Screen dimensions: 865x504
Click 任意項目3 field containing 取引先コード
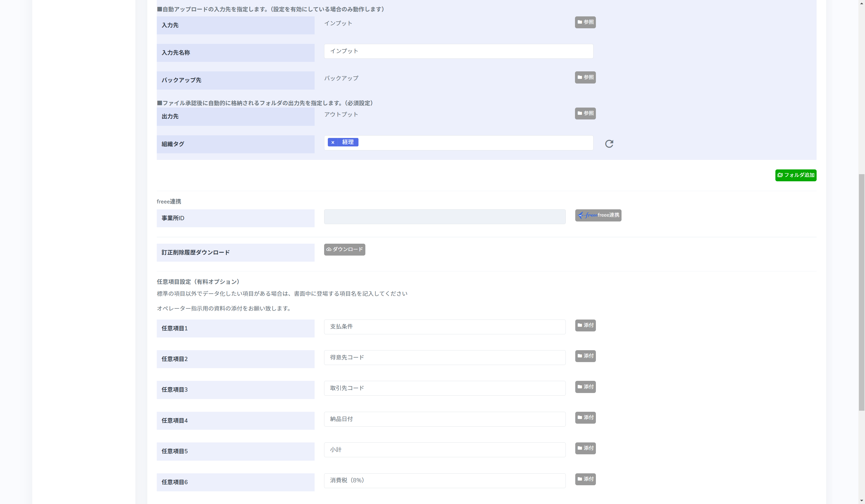click(x=444, y=388)
